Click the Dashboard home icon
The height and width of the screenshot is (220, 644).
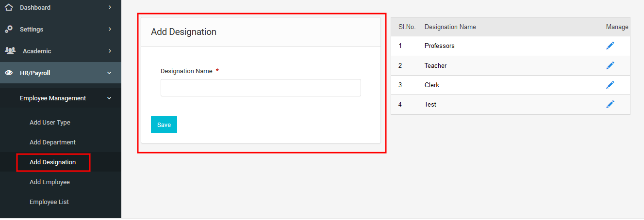9,7
